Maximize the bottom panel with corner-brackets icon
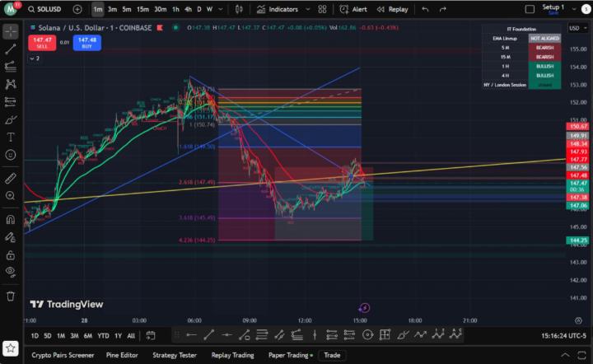The image size is (593, 364). click(581, 355)
